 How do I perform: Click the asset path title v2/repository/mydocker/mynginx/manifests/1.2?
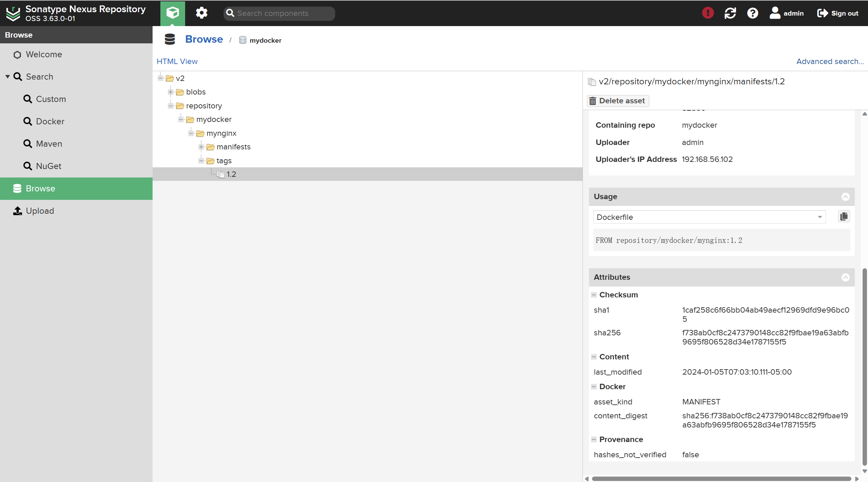pyautogui.click(x=691, y=82)
